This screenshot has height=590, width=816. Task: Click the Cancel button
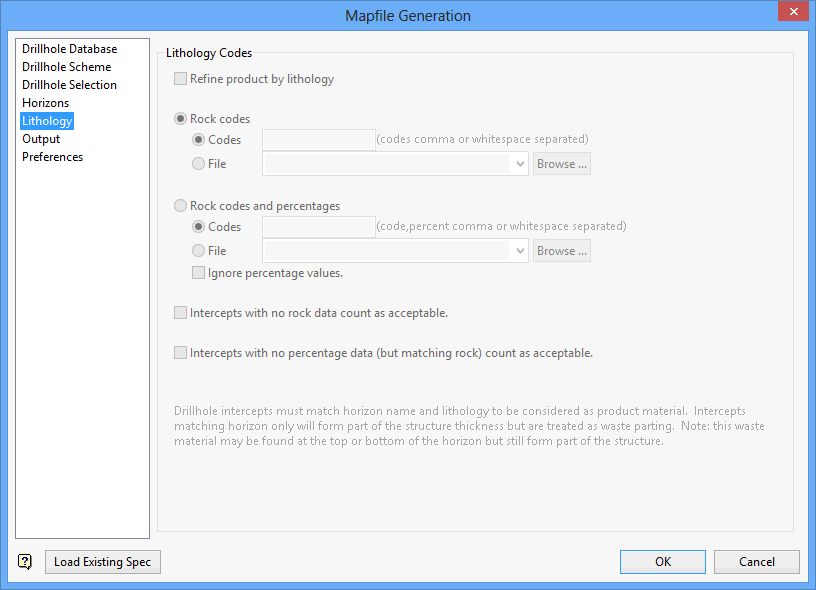coord(756,562)
